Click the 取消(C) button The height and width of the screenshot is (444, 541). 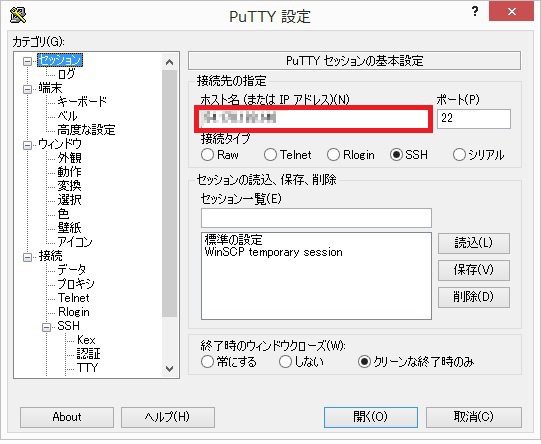[x=474, y=417]
